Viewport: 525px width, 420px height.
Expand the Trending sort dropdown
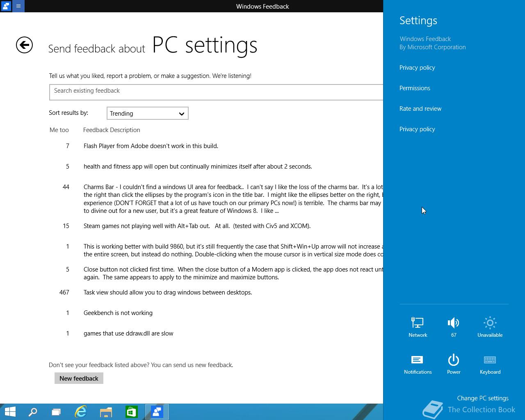(x=147, y=113)
